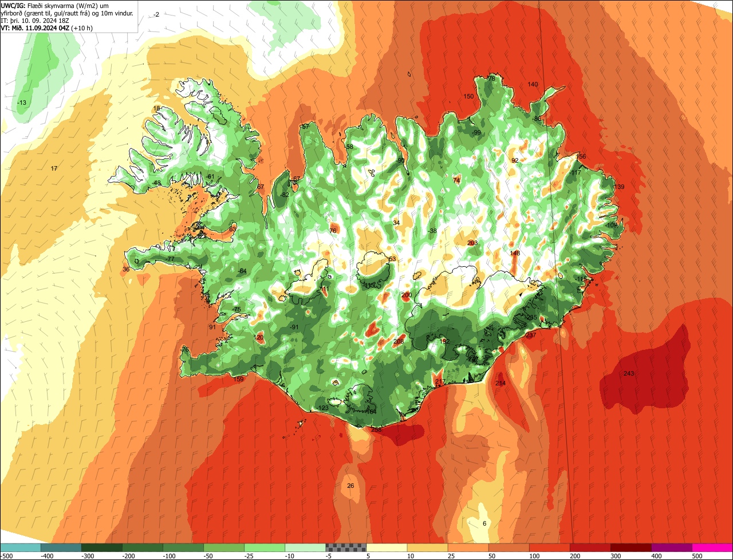This screenshot has height=560, width=733.
Task: Click the '500' legend label
Action: click(696, 555)
